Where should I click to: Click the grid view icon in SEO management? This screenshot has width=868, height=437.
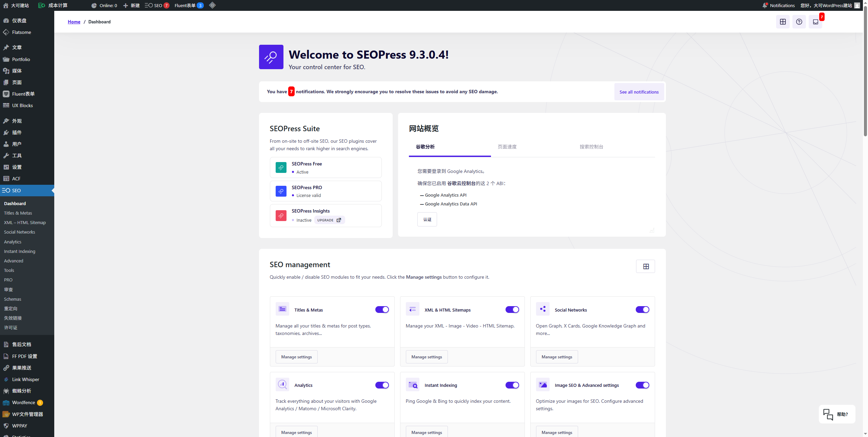click(x=646, y=266)
